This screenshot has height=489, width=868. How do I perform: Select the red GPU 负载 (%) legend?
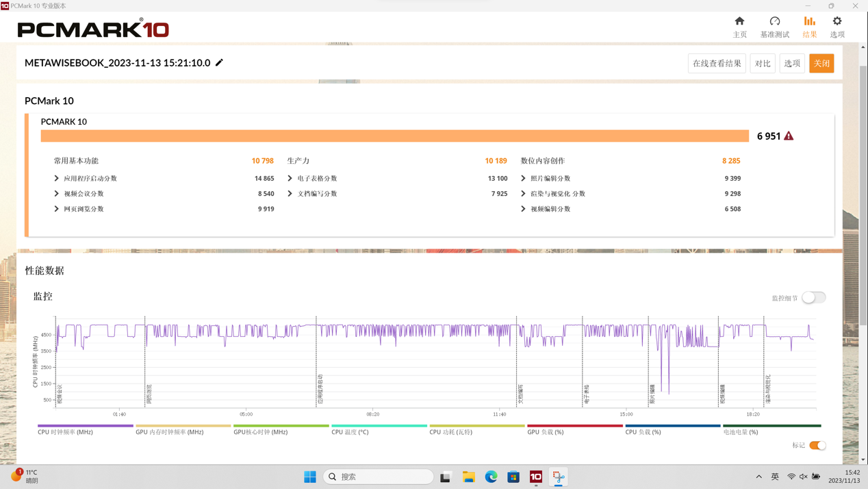click(575, 430)
